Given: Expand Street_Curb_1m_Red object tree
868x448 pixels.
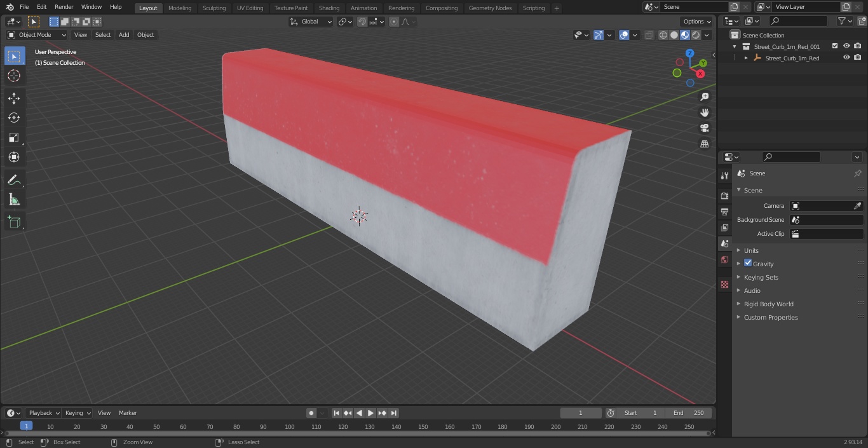Looking at the screenshot, I should [746, 58].
